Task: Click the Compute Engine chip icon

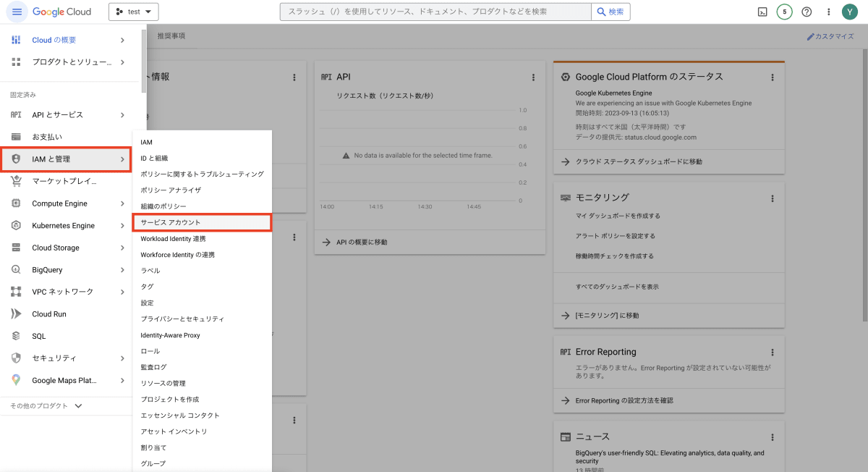Action: [x=17, y=203]
